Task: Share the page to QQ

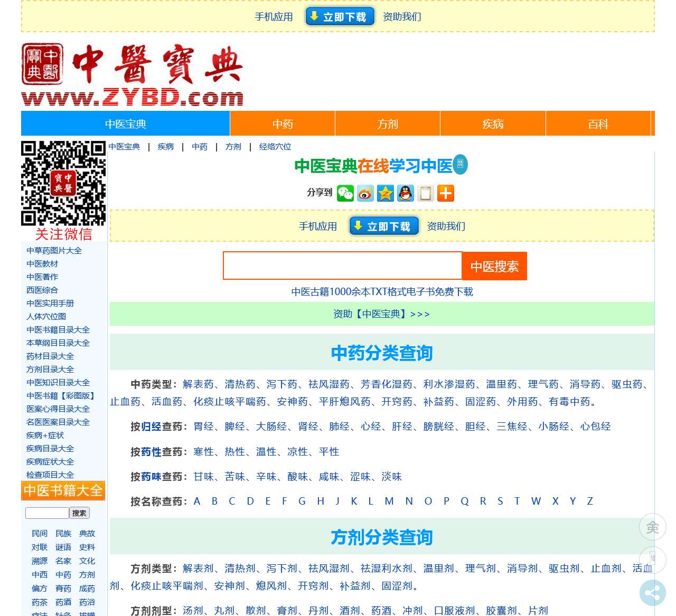Action: pos(406,193)
